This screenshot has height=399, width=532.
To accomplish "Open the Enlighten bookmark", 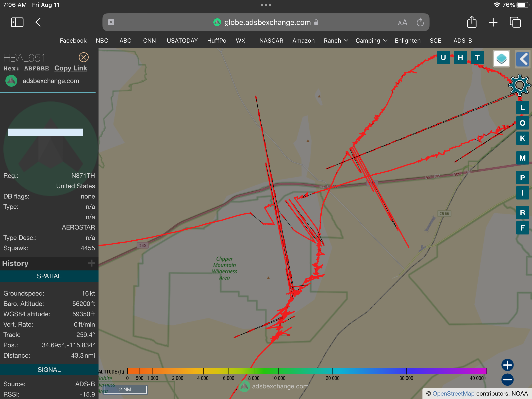I will tap(408, 41).
